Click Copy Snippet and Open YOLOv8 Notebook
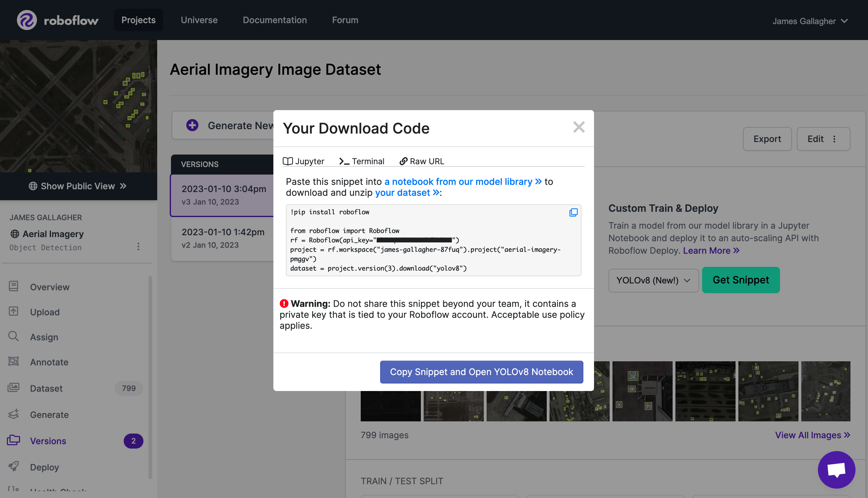The image size is (868, 498). 482,372
